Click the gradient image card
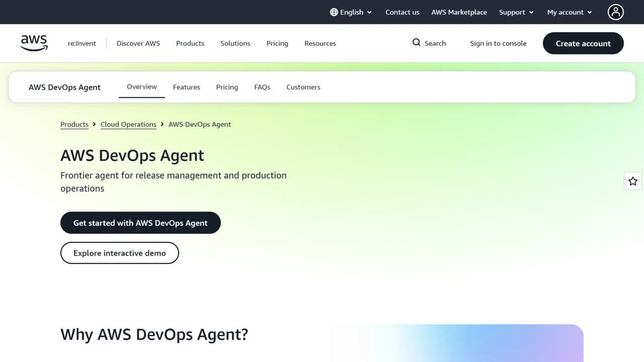Image resolution: width=644 pixels, height=362 pixels. point(457,343)
